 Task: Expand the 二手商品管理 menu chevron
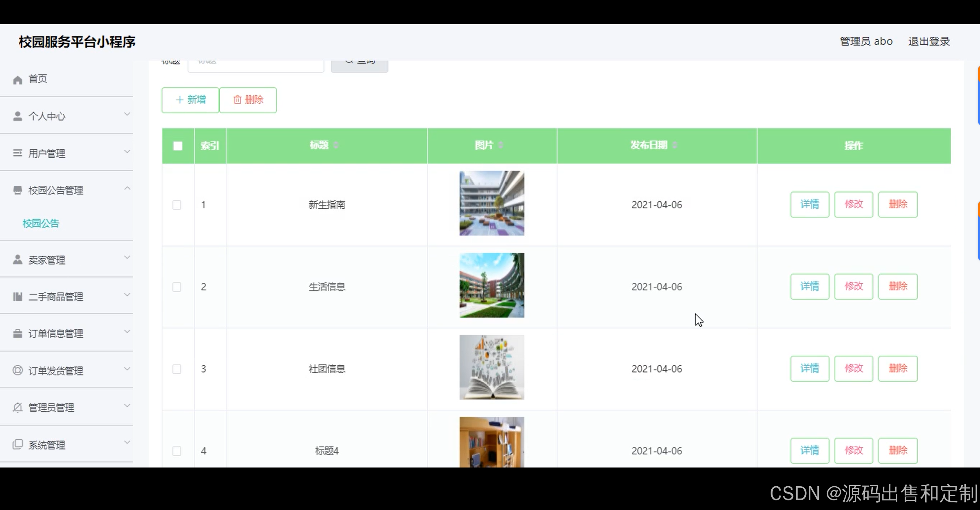[x=127, y=295]
